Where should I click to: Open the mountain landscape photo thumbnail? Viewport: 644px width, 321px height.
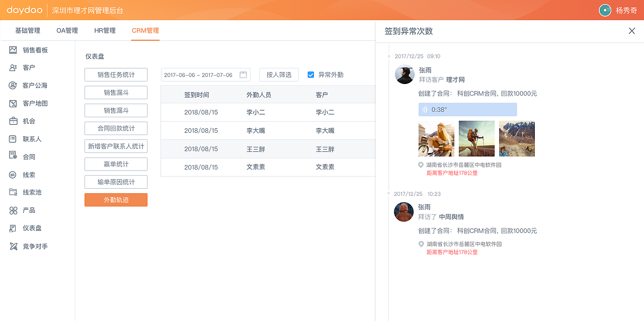coord(517,139)
